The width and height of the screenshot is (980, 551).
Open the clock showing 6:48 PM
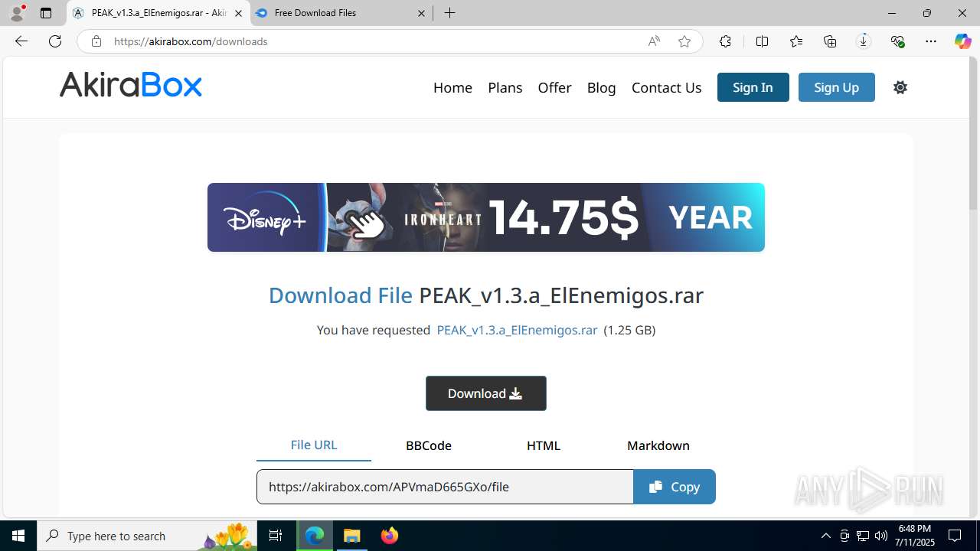coord(915,536)
